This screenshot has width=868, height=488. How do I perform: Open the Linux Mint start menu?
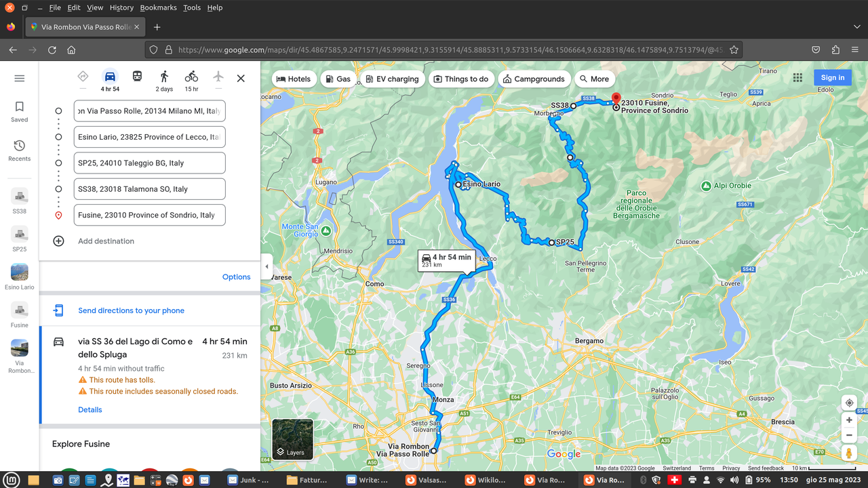(9, 480)
